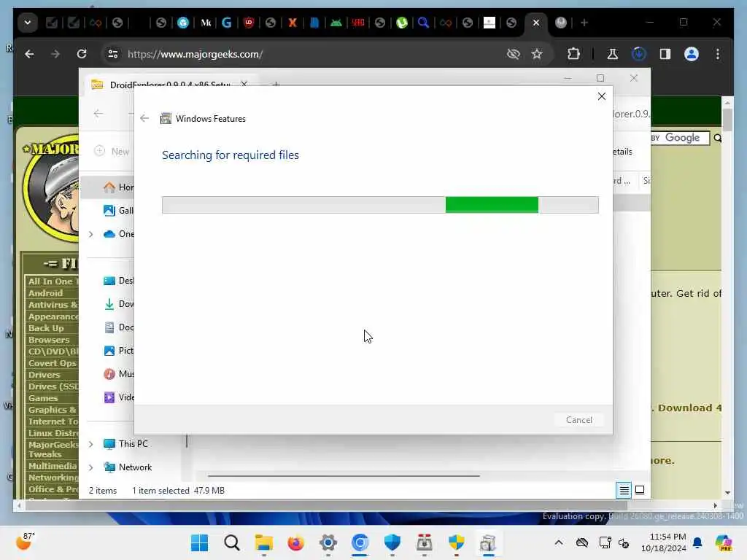Switch to the Google 'G' tab
Screen dimensions: 747x560
(227, 23)
